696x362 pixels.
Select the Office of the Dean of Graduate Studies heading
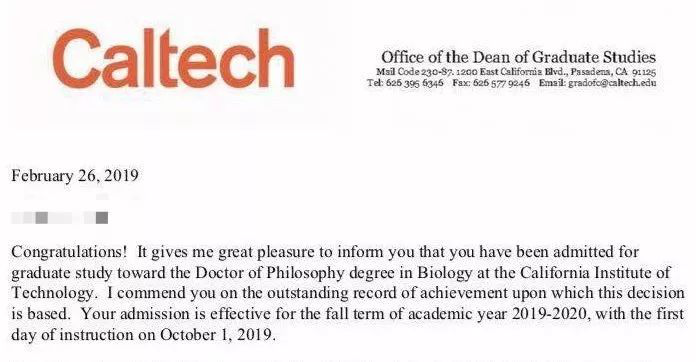click(518, 57)
